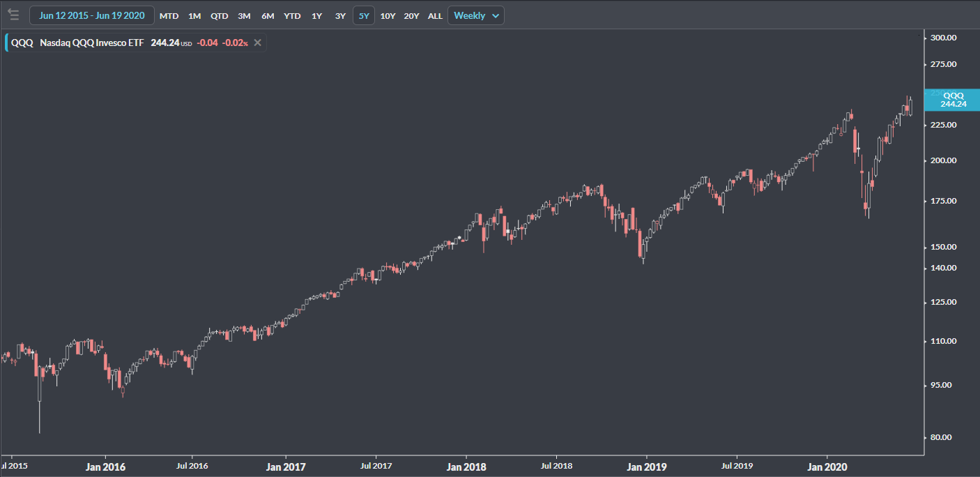The image size is (980, 477).
Task: Select the 1M time range
Action: coord(194,15)
